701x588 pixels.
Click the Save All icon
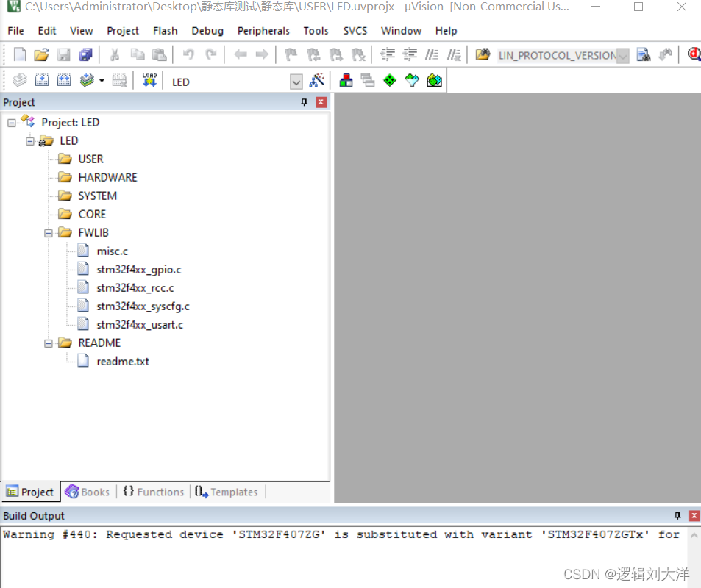coord(85,54)
